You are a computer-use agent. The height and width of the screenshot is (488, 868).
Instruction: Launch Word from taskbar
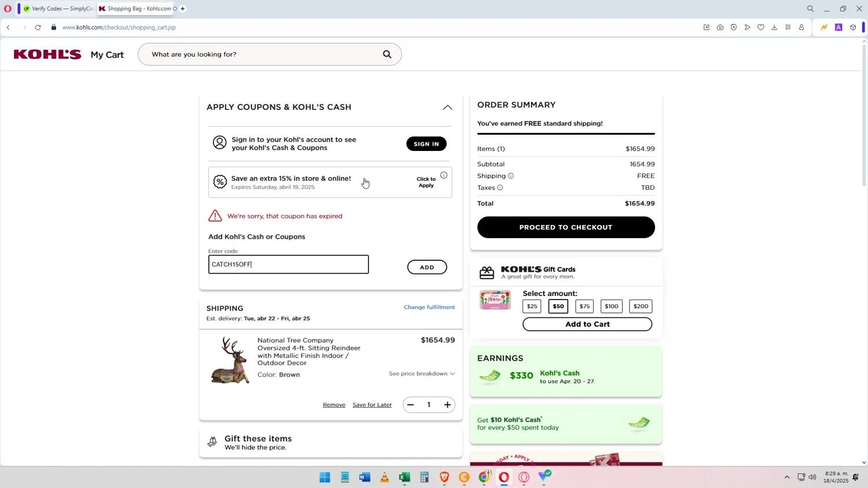tap(365, 477)
